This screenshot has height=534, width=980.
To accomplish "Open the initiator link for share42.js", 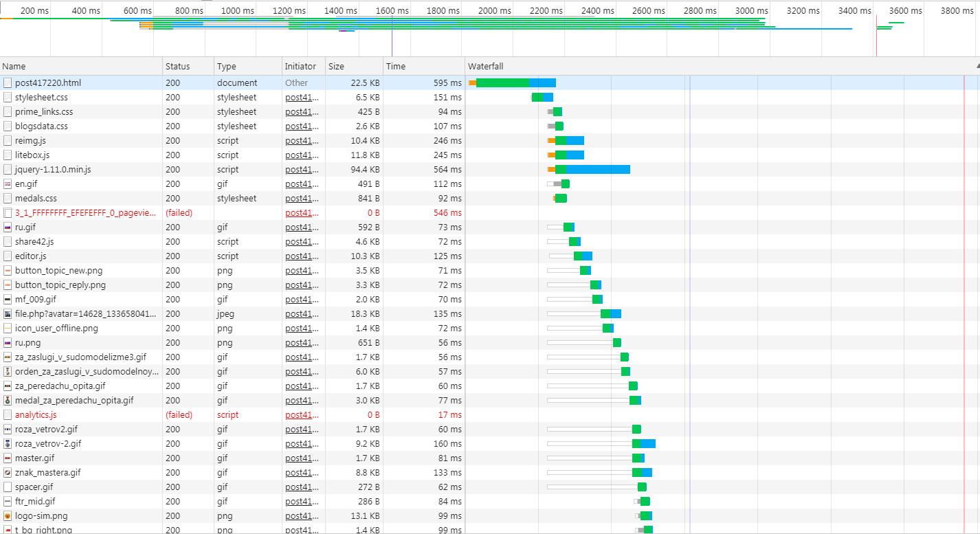I will coord(302,241).
